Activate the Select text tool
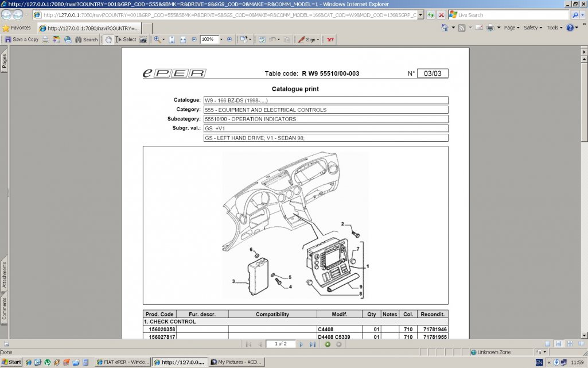Image resolution: width=588 pixels, height=368 pixels. point(126,40)
